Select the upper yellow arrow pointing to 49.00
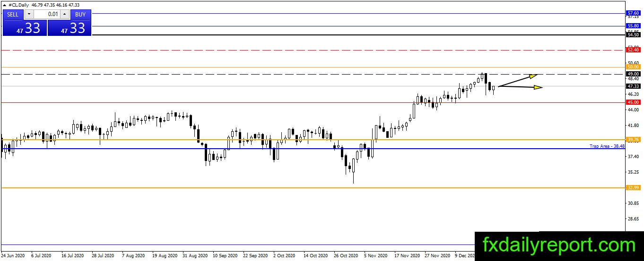Screen dimensions: 644x261 [518, 80]
